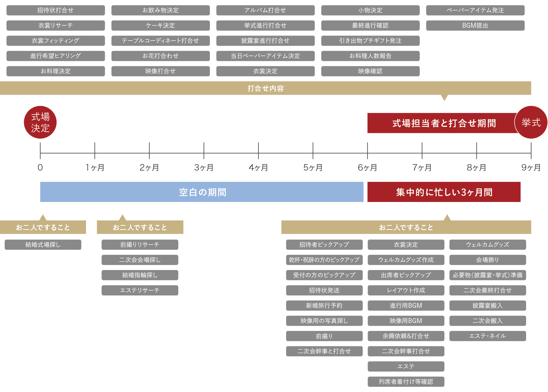The width and height of the screenshot is (548, 392).
Task: Pick the 当日ペーパーアイテム決定 box
Action: tap(265, 56)
